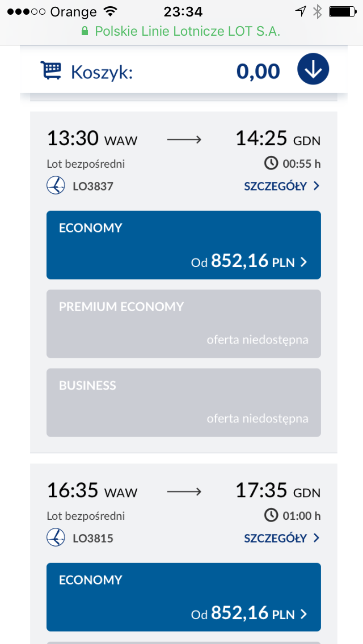This screenshot has width=363, height=644.
Task: Open SZCZEGÓŁY details for flight LO3815
Action: click(x=281, y=538)
